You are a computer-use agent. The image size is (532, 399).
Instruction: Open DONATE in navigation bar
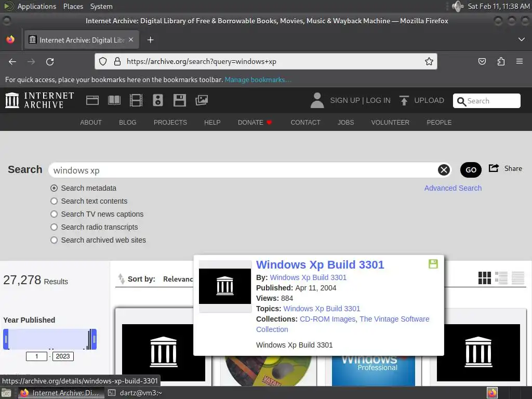click(255, 123)
